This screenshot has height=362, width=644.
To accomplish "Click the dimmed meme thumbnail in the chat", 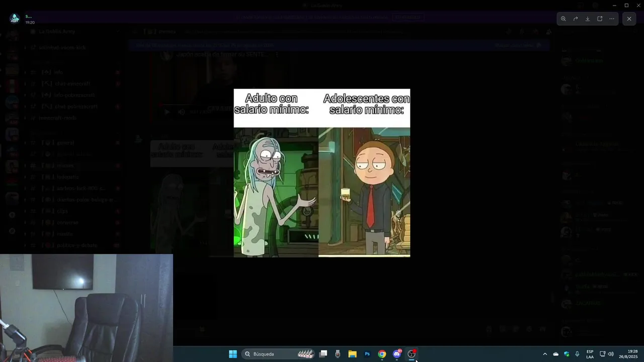I will pyautogui.click(x=192, y=198).
